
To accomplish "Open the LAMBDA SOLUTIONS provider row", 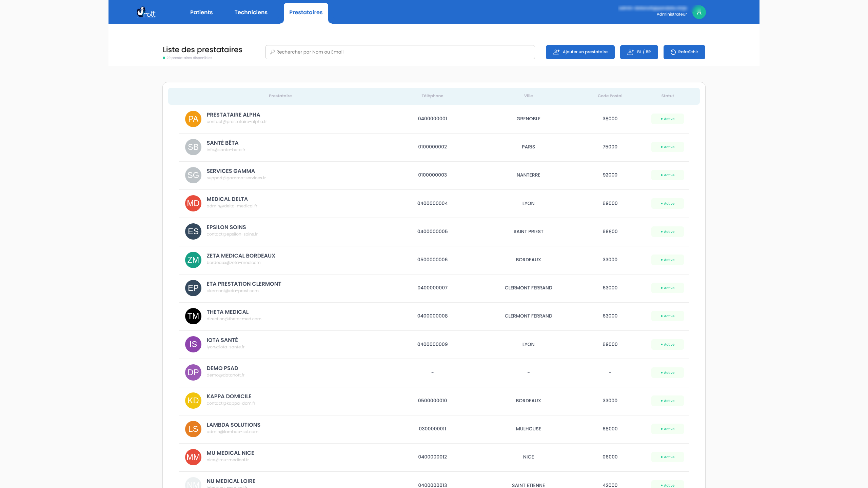I will (x=233, y=425).
